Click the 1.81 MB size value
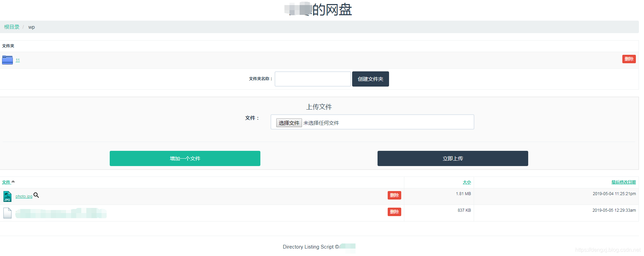 [463, 194]
